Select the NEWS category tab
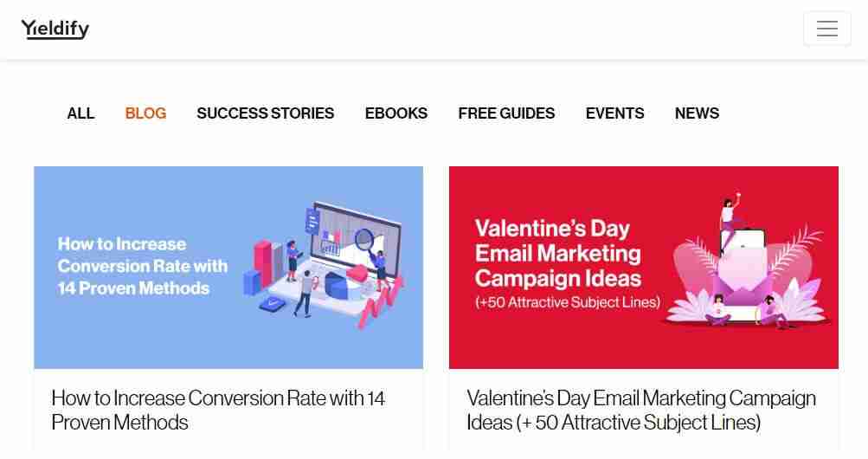868x459 pixels. tap(697, 113)
